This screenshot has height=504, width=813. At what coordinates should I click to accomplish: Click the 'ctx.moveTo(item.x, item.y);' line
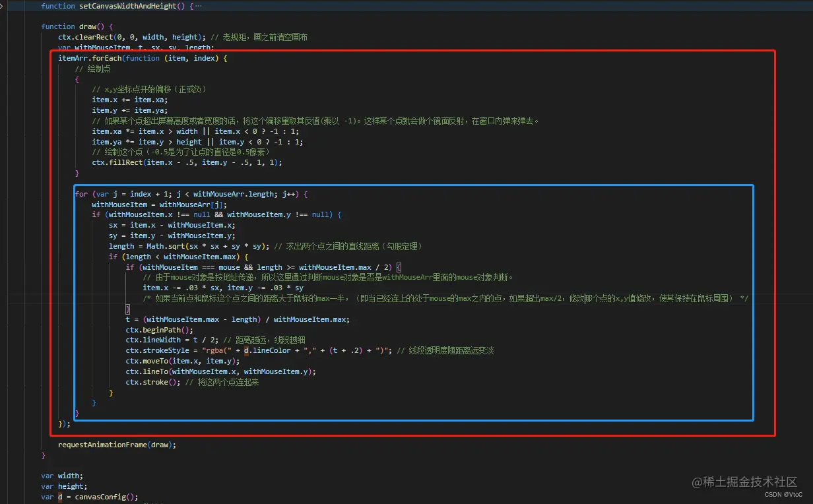click(x=183, y=361)
